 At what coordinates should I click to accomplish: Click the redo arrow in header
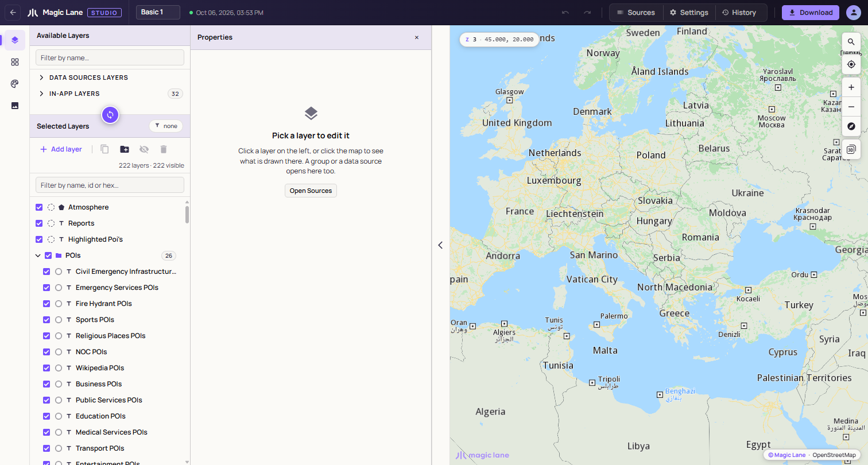click(x=587, y=13)
